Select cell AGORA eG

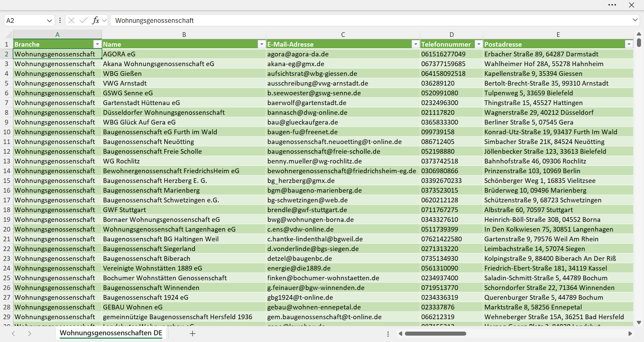(x=184, y=54)
